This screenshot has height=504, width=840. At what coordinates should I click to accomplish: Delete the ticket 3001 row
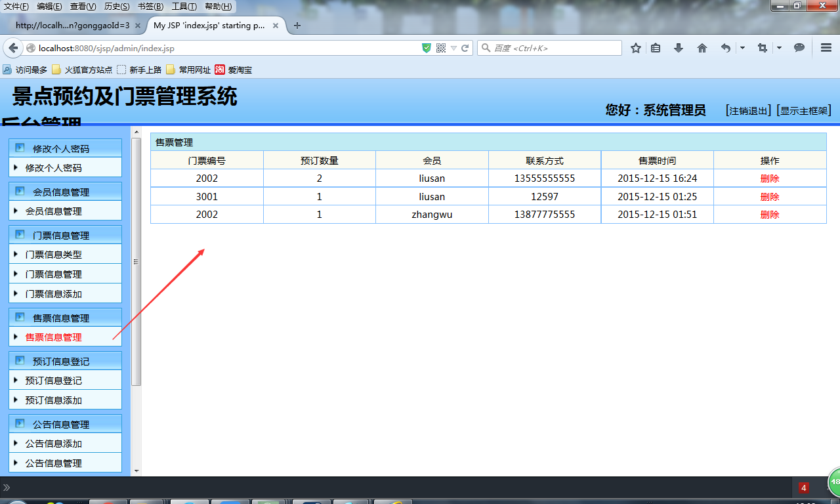[770, 197]
